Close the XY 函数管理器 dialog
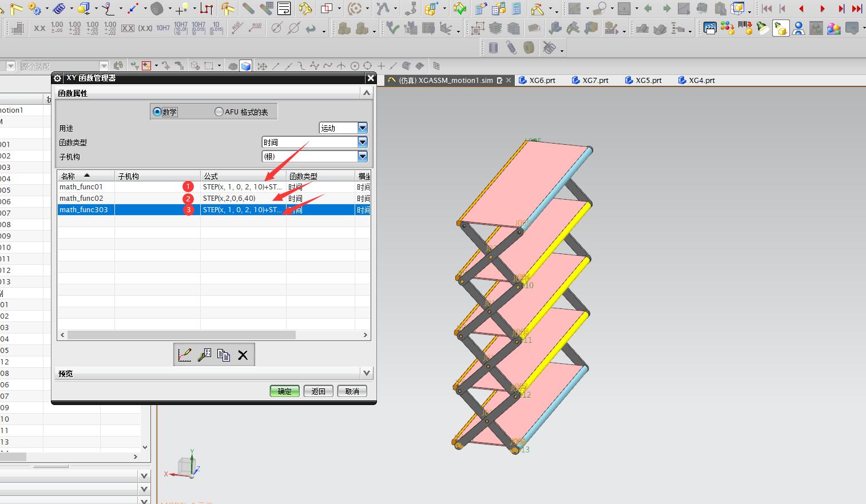Image resolution: width=866 pixels, height=504 pixels. tap(371, 78)
